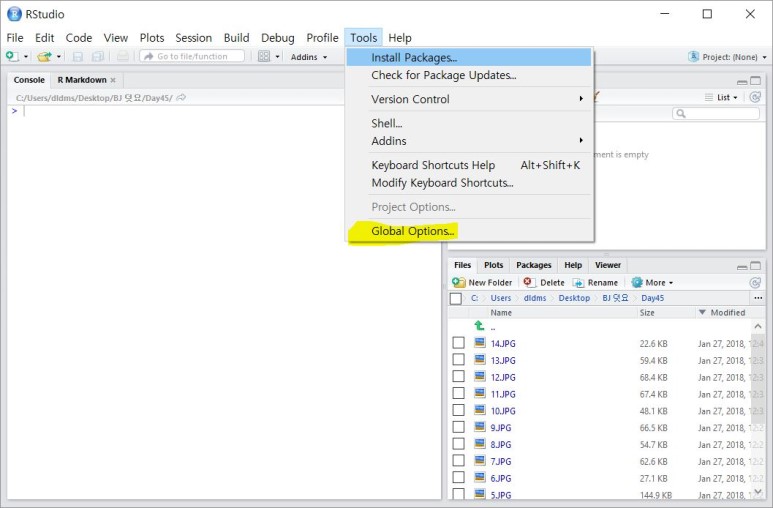Click the Save document icon

coord(77,57)
